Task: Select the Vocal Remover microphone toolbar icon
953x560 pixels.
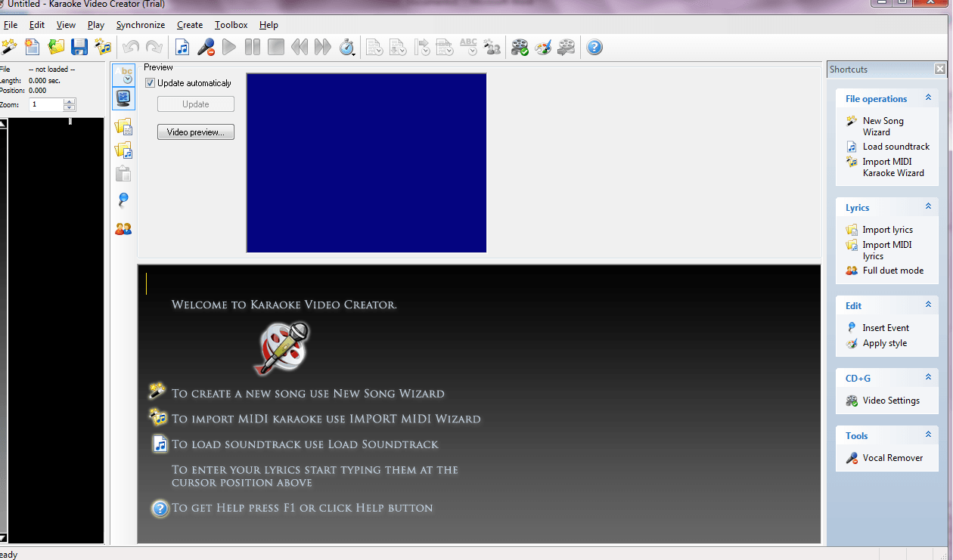Action: click(205, 47)
